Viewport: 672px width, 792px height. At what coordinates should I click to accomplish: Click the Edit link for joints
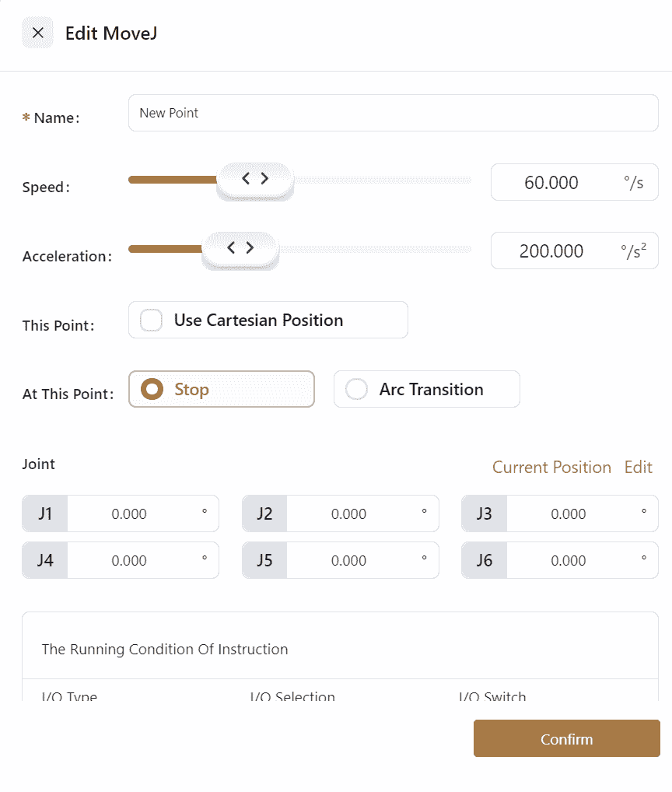[x=638, y=467]
